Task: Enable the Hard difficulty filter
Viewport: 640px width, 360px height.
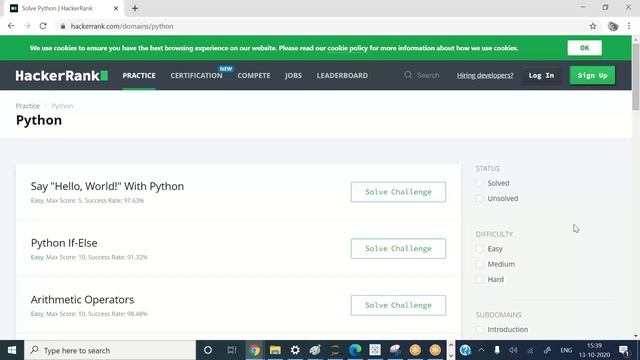Action: (480, 280)
